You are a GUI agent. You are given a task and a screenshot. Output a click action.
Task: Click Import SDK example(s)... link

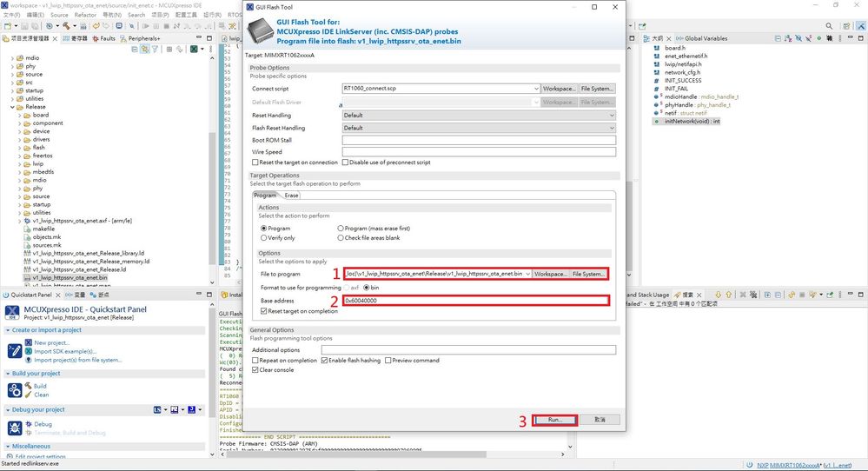[x=65, y=351]
